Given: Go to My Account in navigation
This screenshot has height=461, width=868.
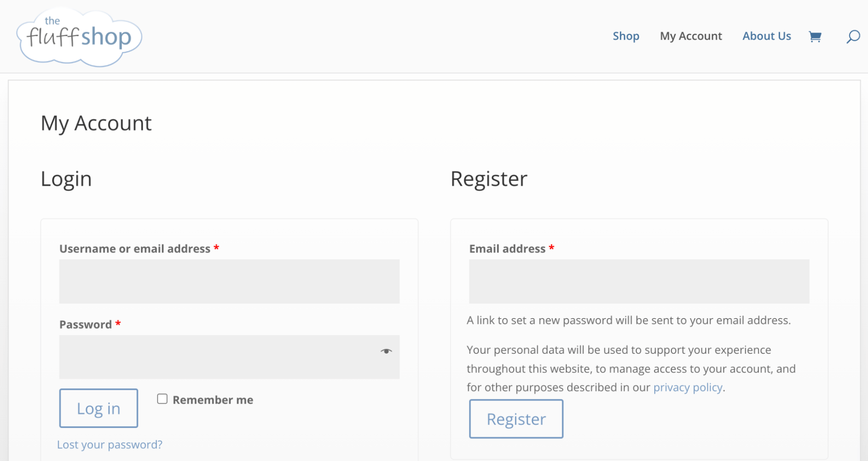Looking at the screenshot, I should pos(690,36).
